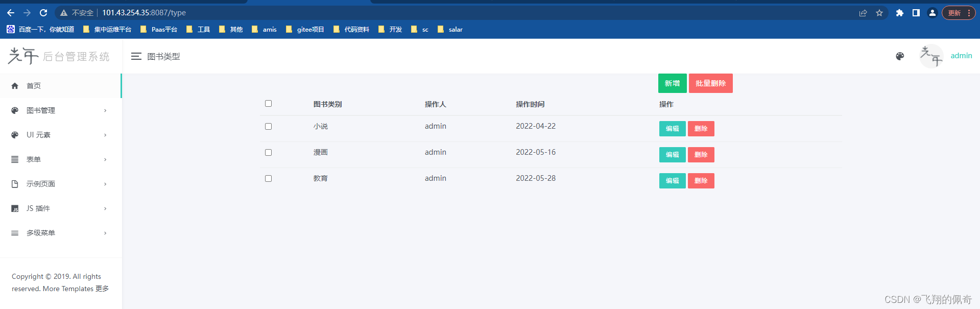Expand JS 插件 submenu chevron

(x=105, y=208)
